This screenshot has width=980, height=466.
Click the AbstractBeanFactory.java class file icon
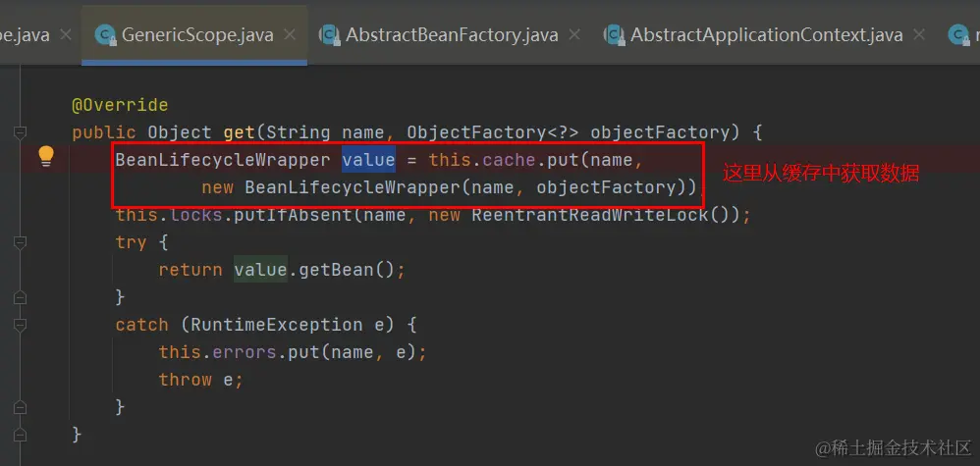click(329, 35)
